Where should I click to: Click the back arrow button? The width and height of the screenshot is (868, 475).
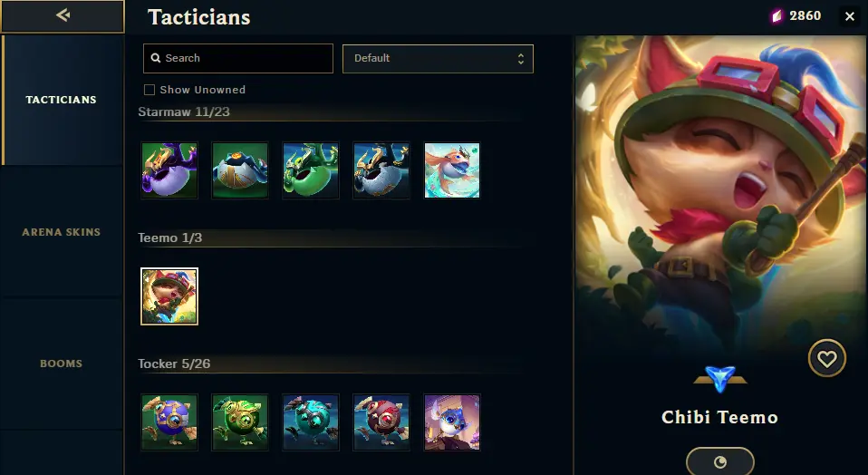[63, 16]
